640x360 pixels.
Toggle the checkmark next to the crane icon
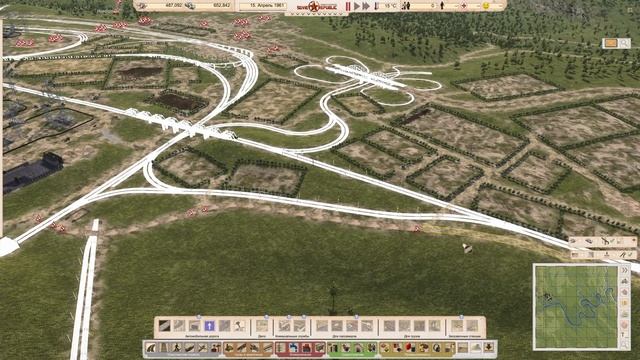[612, 240]
